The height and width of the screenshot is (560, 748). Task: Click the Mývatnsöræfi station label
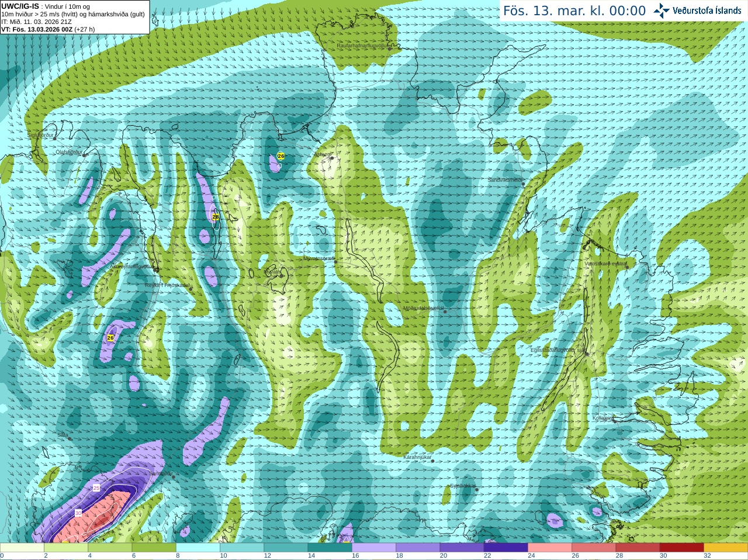tap(319, 258)
